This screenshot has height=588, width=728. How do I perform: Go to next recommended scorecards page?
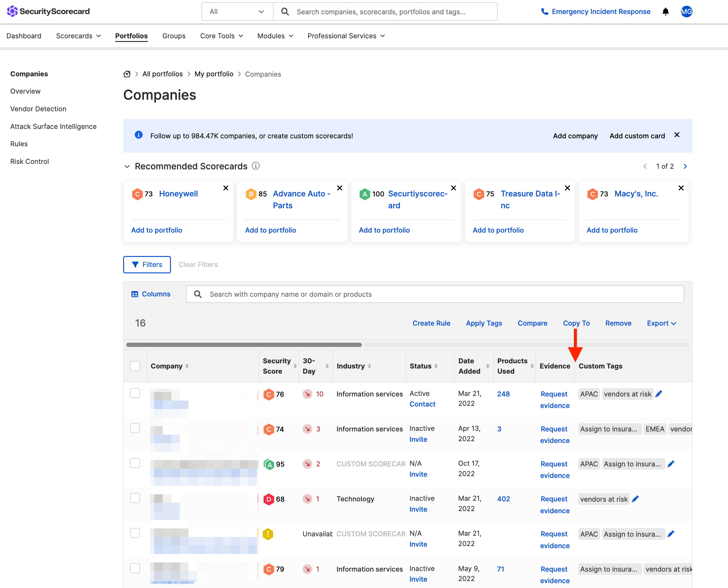coord(685,166)
